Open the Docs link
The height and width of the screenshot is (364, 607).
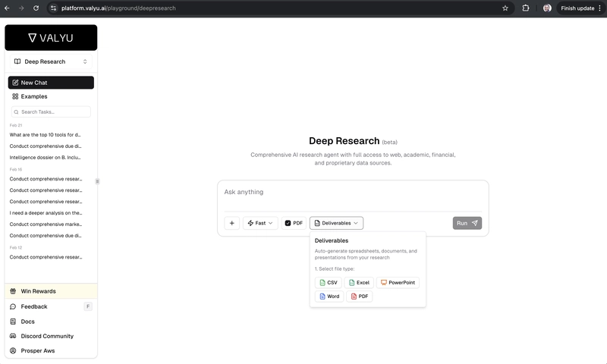(x=51, y=322)
